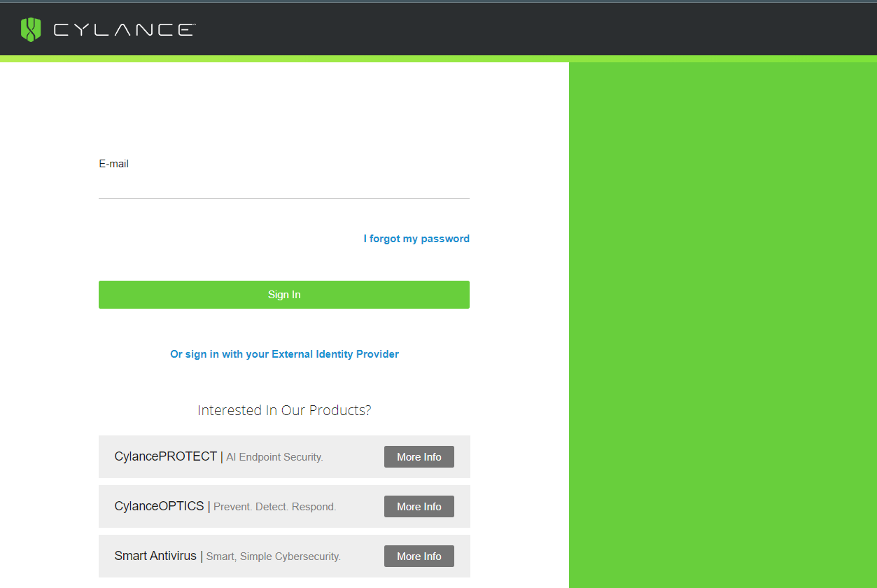Click the Cylance shield logo icon
Viewport: 877px width, 588px height.
[31, 29]
